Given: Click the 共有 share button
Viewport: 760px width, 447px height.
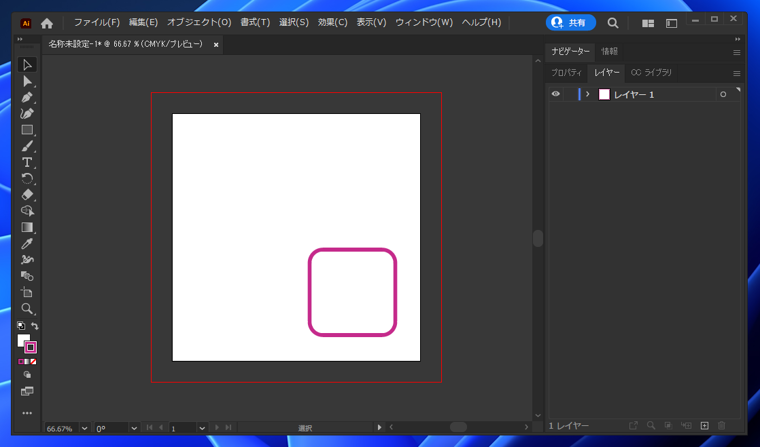Looking at the screenshot, I should click(570, 22).
